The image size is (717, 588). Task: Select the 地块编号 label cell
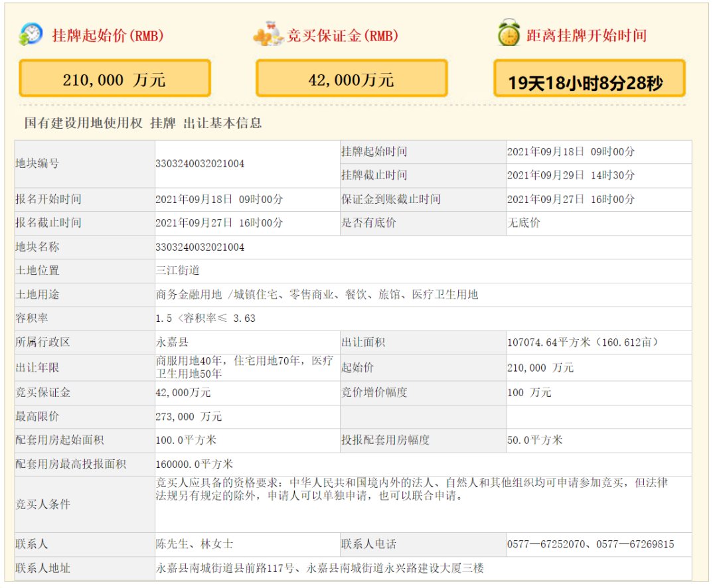point(84,164)
